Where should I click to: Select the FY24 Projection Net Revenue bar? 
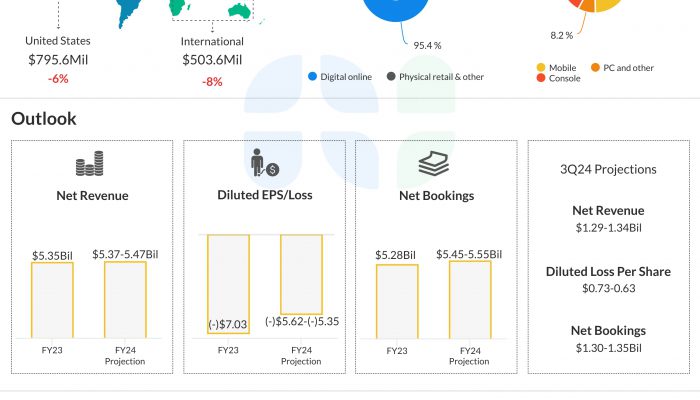click(x=125, y=301)
